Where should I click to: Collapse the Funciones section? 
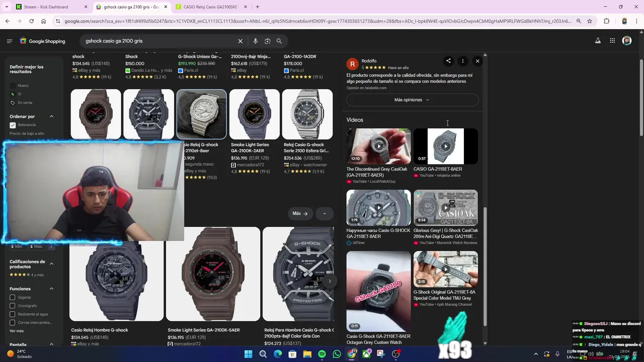click(x=51, y=289)
